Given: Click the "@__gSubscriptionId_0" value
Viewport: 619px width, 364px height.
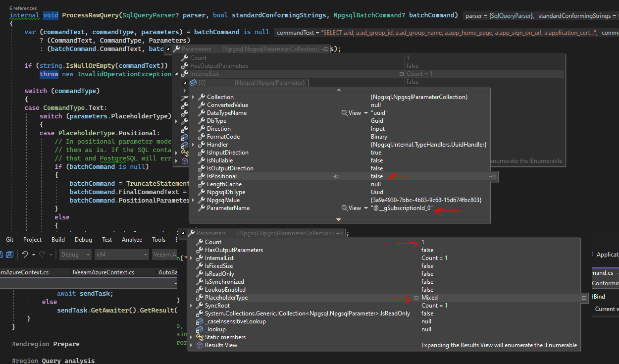Looking at the screenshot, I should click(402, 208).
